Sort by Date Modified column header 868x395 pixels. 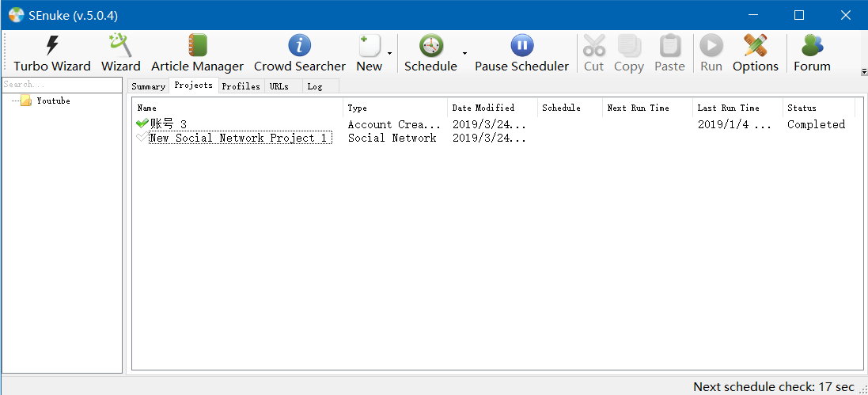(x=493, y=108)
